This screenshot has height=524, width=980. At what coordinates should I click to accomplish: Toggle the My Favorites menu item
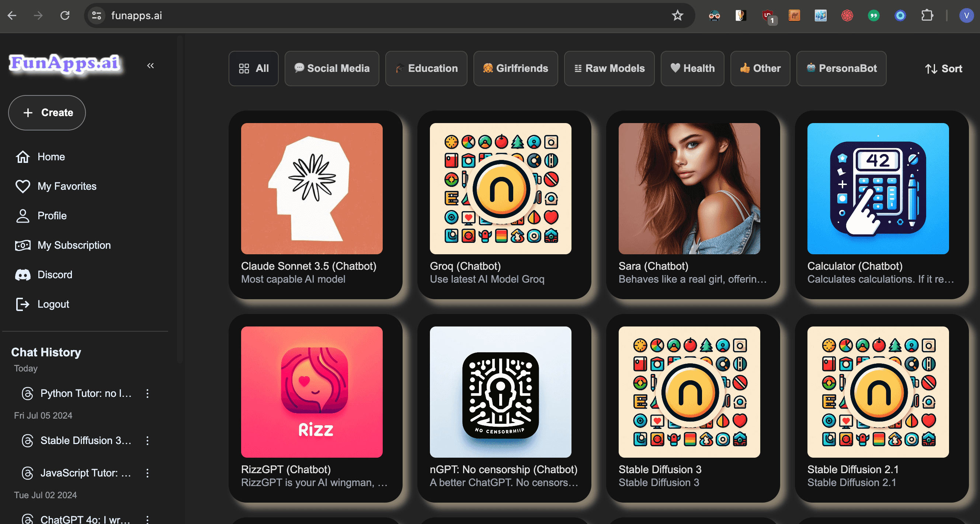tap(67, 186)
